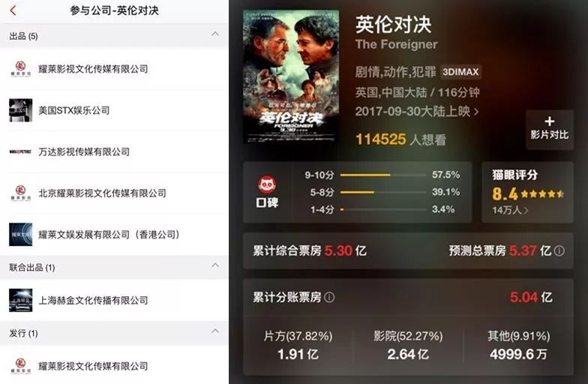Screen dimensions: 588x384
Task: Select the 3DIMAX format tag
Action: [460, 72]
